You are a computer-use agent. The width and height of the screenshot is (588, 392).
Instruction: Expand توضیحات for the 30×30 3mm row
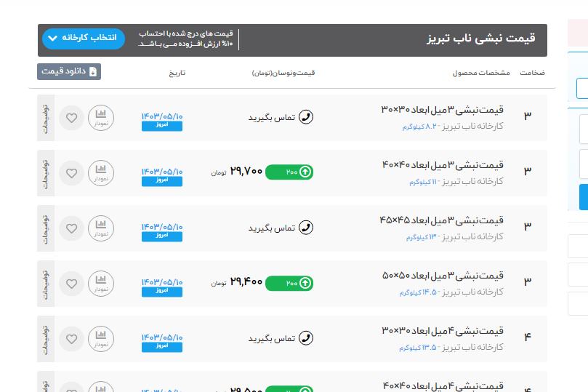(x=45, y=118)
